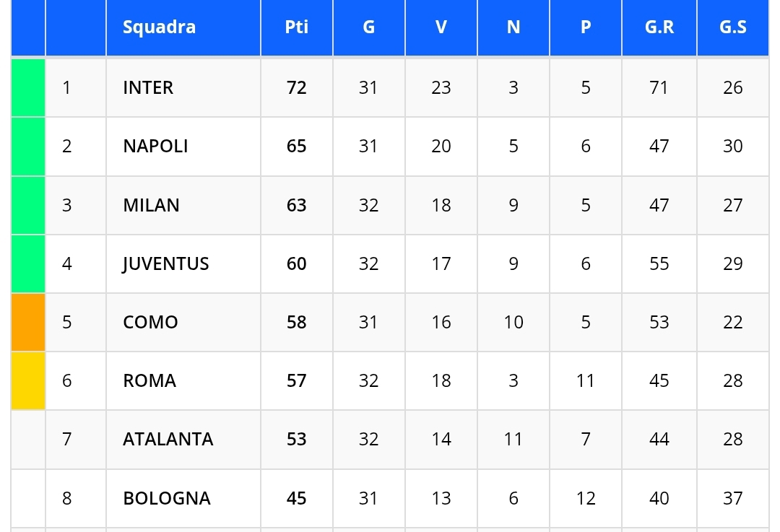
Task: Click the P (losses) column header
Action: click(x=585, y=27)
